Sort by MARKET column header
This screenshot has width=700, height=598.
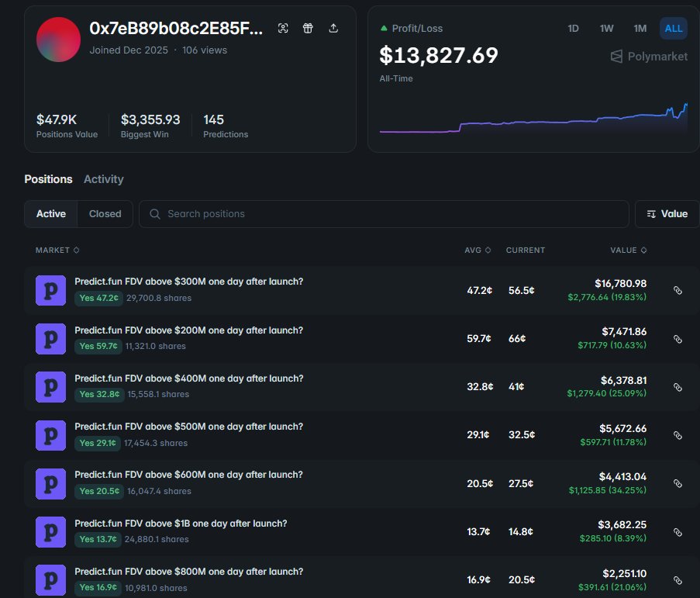click(57, 250)
